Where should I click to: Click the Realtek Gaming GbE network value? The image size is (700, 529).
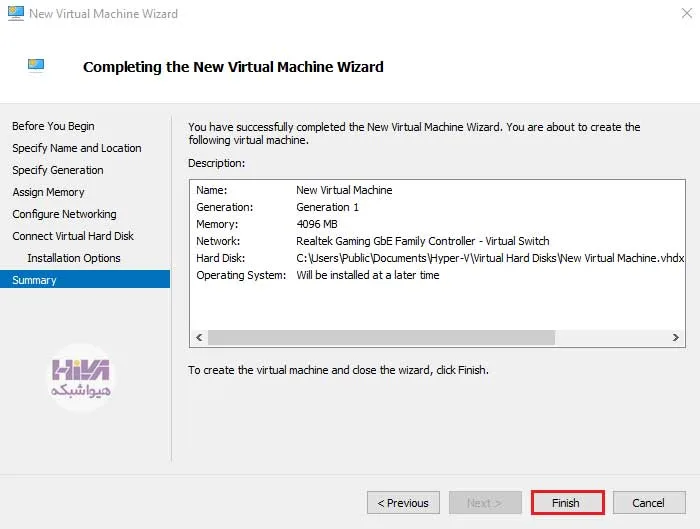(x=423, y=241)
